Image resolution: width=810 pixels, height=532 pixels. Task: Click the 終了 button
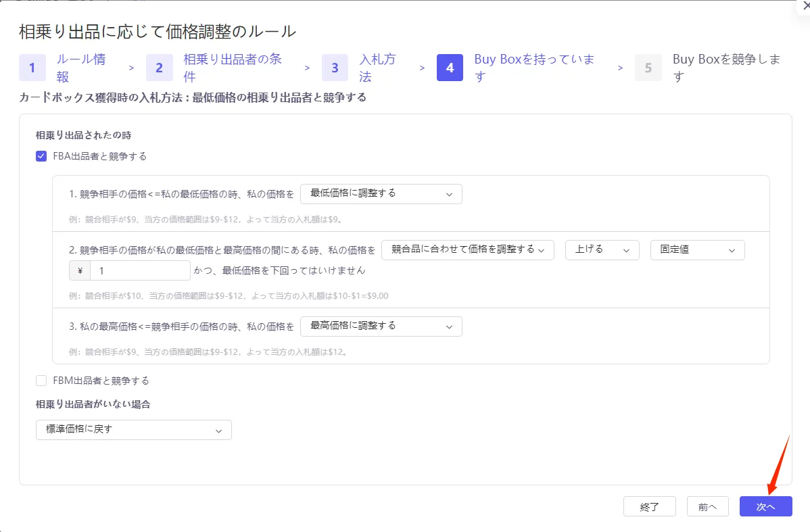click(x=649, y=507)
